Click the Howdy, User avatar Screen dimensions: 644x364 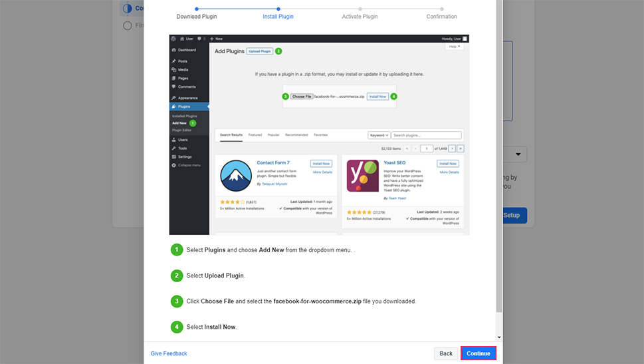point(465,39)
